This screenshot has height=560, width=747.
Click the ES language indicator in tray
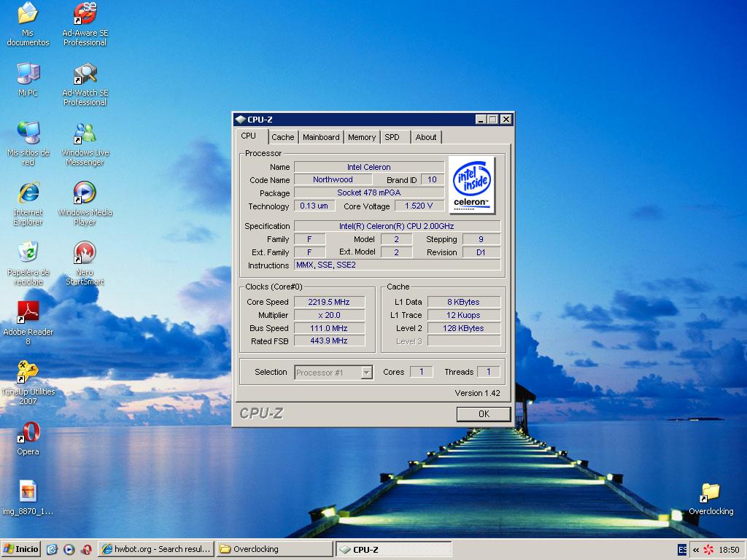coord(682,550)
